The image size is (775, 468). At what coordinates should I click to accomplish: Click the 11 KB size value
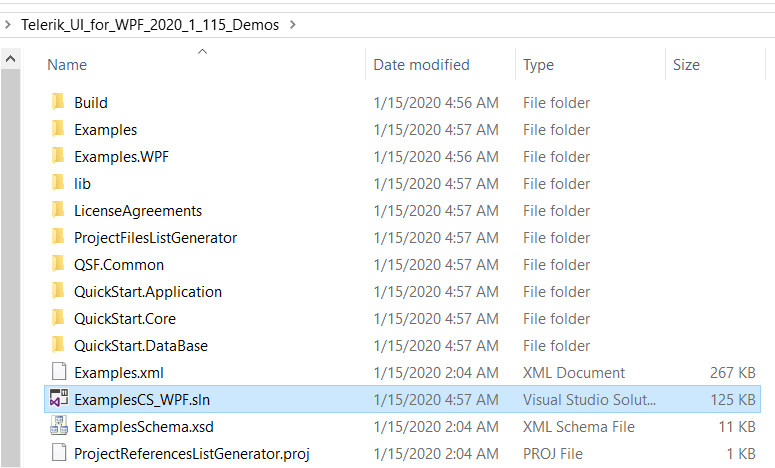(737, 426)
